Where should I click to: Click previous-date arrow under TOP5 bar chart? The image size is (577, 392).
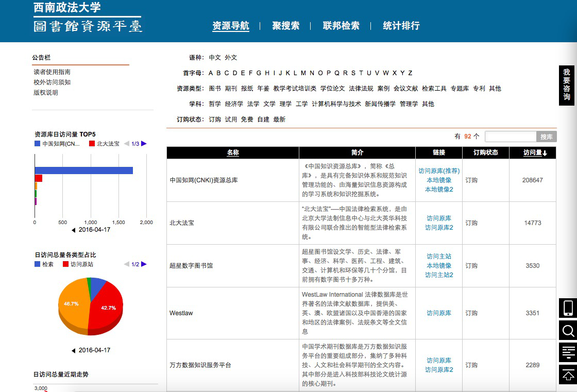[x=74, y=230]
